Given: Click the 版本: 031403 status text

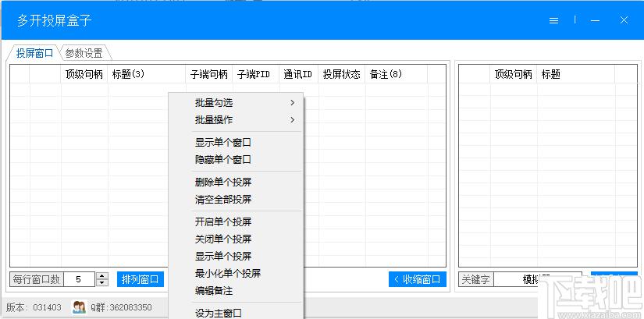Looking at the screenshot, I should tap(34, 307).
